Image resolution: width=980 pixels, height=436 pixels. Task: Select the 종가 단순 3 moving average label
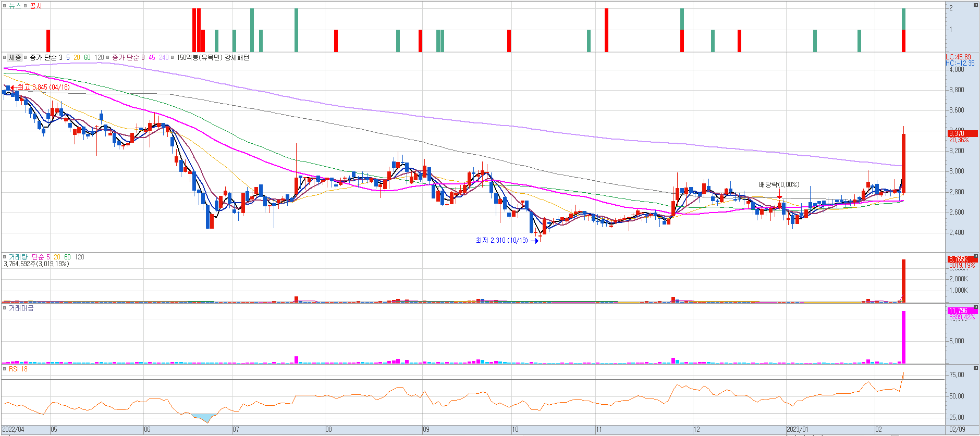click(x=46, y=57)
